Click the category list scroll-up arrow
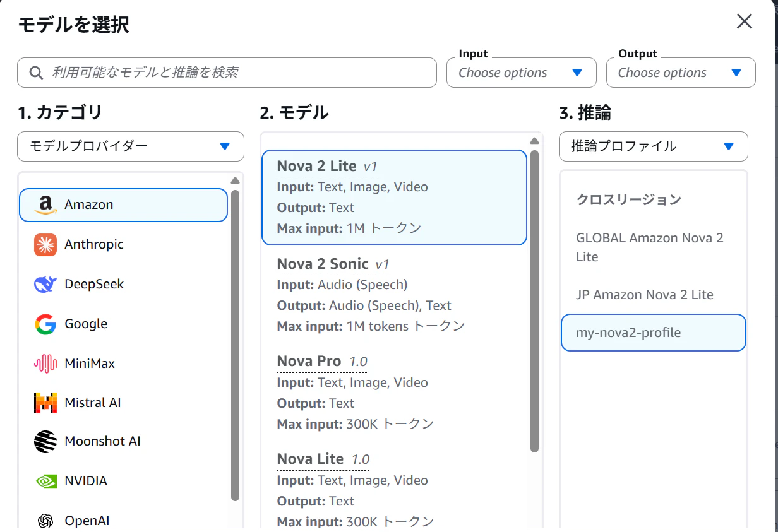 coord(236,180)
